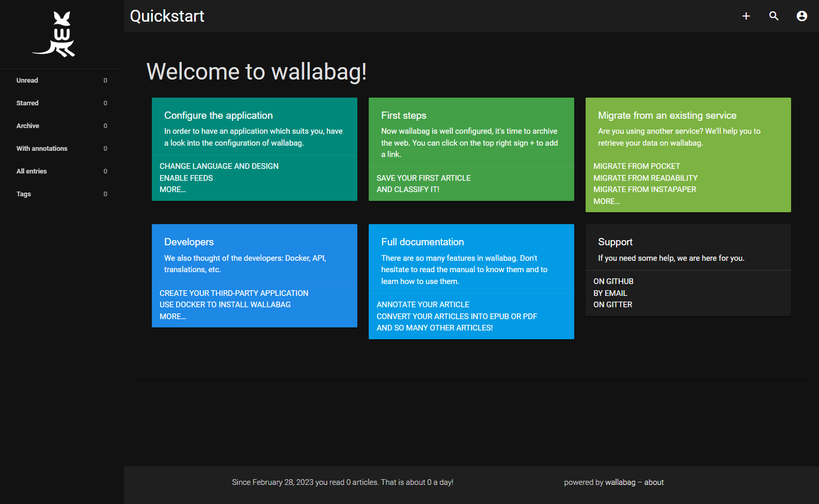Select With annotations in sidebar
This screenshot has width=819, height=504.
[42, 149]
